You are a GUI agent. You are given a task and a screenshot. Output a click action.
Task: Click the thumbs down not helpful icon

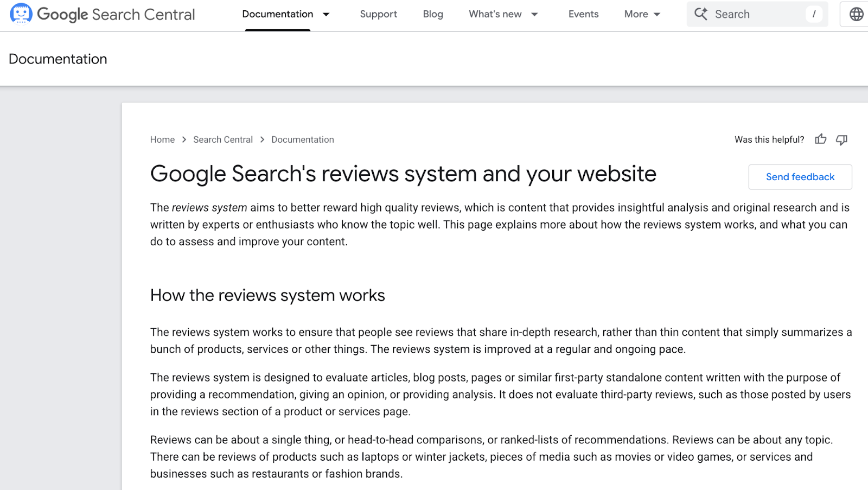[x=841, y=139]
